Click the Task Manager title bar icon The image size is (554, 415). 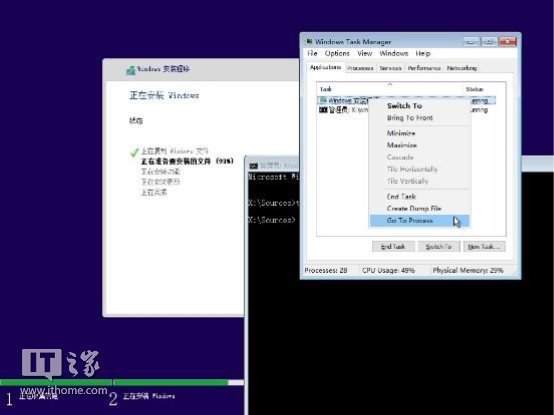[308, 42]
